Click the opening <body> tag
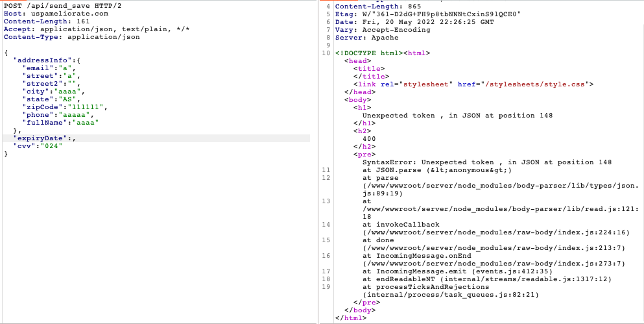Viewport: 644px width, 324px height. coord(358,100)
